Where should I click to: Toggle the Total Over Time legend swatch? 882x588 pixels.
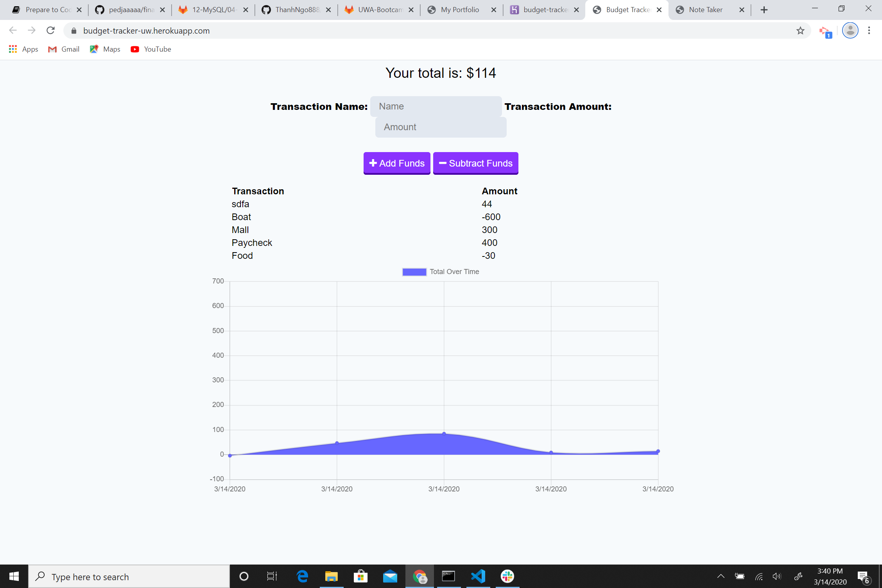click(x=414, y=271)
